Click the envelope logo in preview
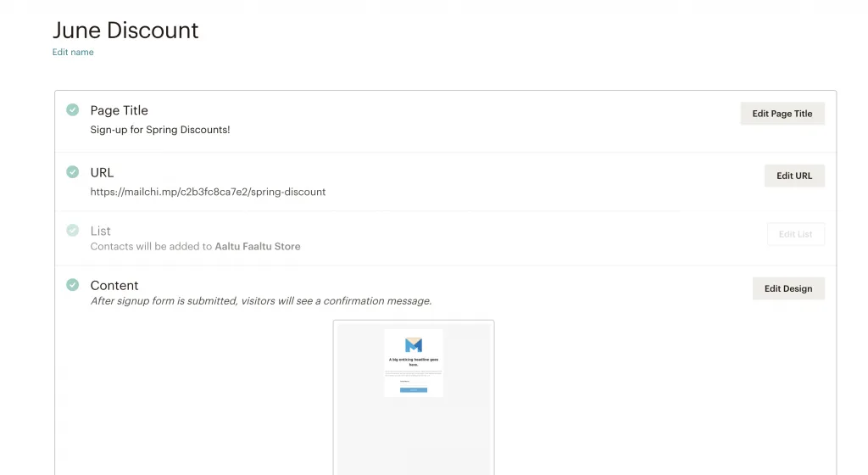Screen dimensions: 868x475 click(x=414, y=345)
